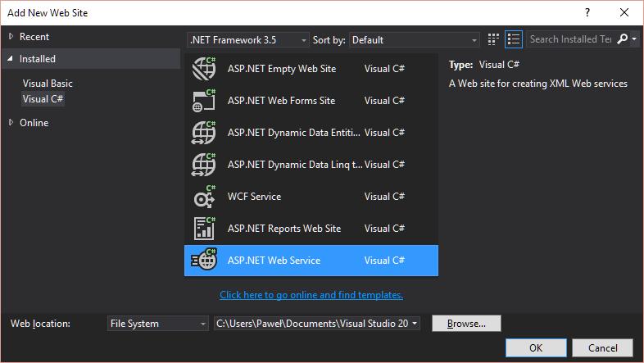
Task: Select the ASP.NET Reports Web Site label
Action: (284, 229)
